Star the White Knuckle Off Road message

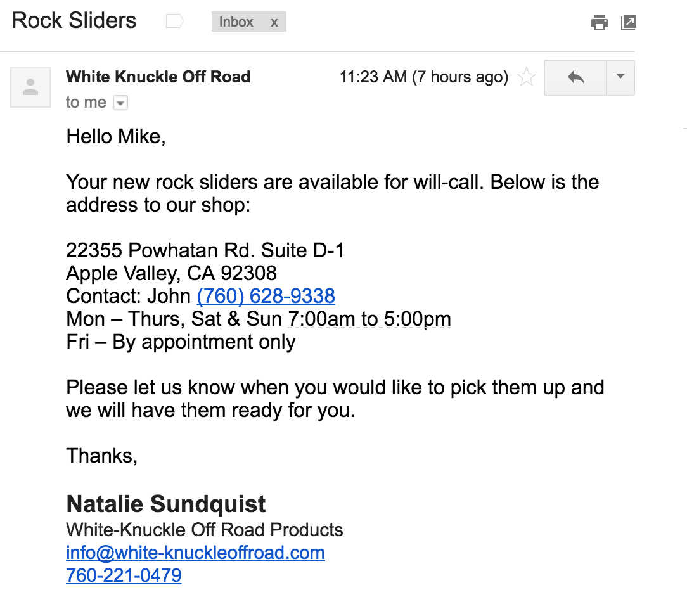point(527,78)
